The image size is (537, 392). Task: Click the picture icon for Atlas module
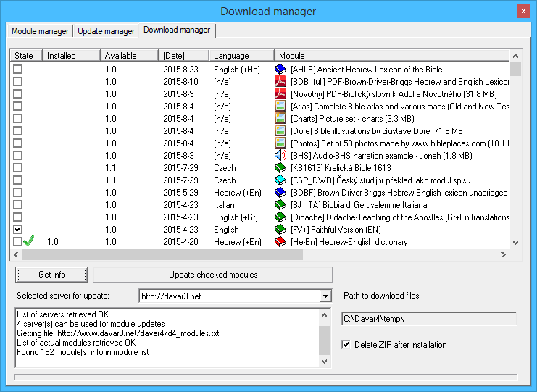(x=280, y=107)
